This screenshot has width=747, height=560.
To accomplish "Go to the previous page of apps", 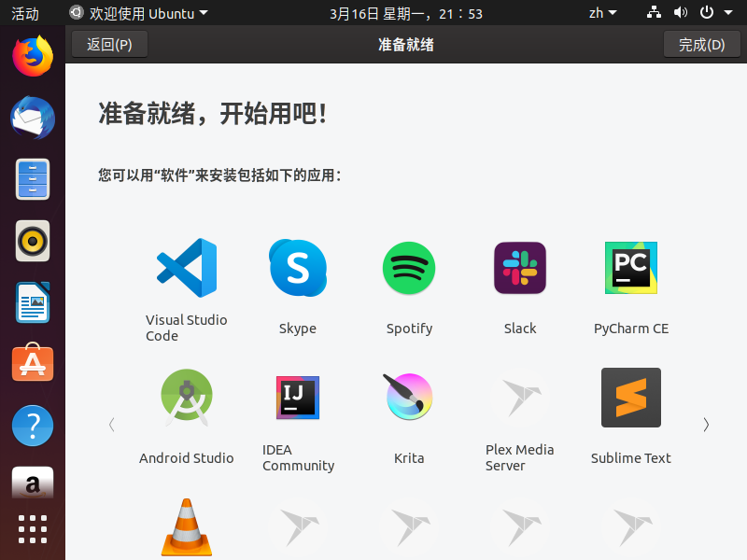I will pos(111,425).
